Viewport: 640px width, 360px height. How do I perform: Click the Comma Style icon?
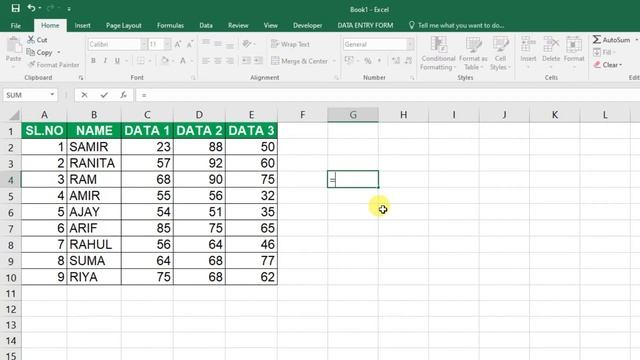pyautogui.click(x=379, y=61)
